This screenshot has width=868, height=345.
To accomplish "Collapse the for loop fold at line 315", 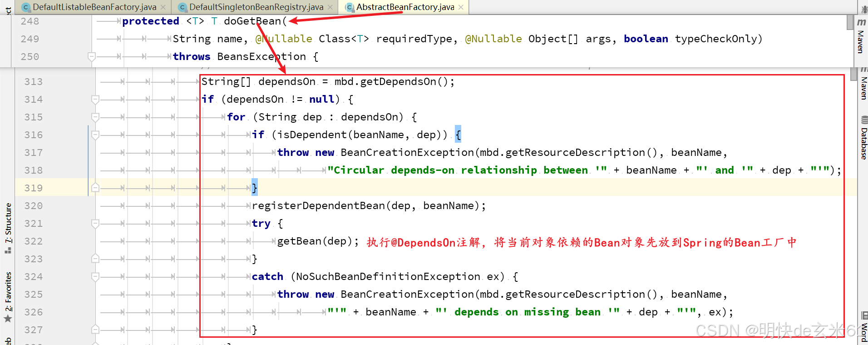I will [x=95, y=117].
